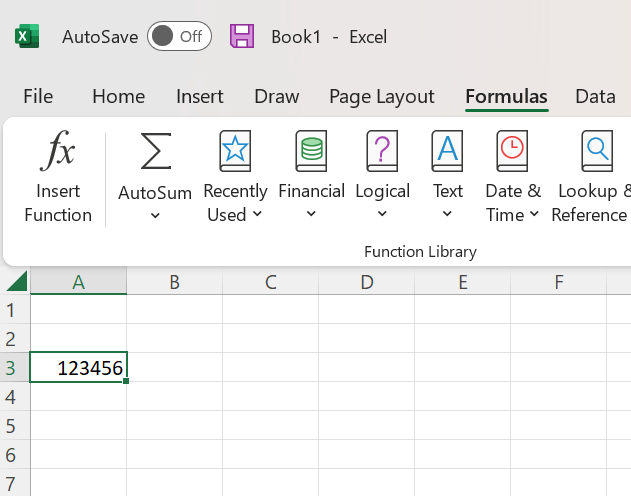Click the fill handle of cell A3
The width and height of the screenshot is (631, 496).
coord(126,381)
